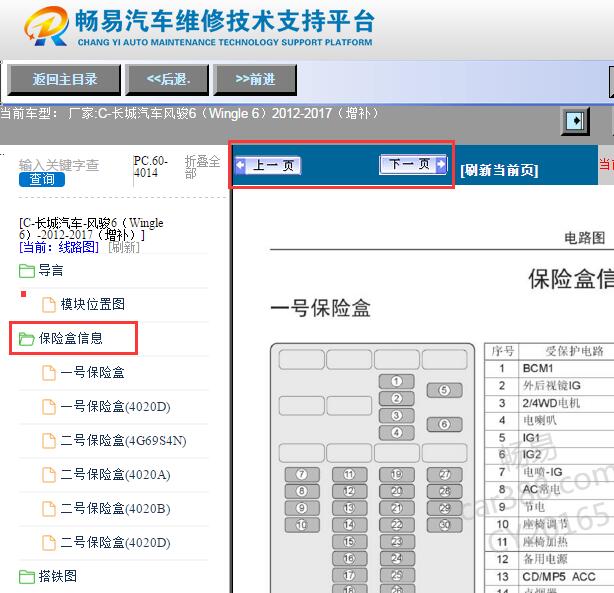Click the 导言 folder icon

click(x=27, y=271)
